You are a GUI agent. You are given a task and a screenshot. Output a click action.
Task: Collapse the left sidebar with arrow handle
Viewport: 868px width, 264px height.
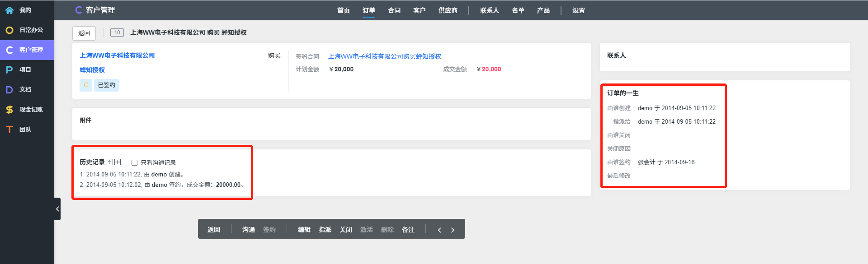coord(57,209)
